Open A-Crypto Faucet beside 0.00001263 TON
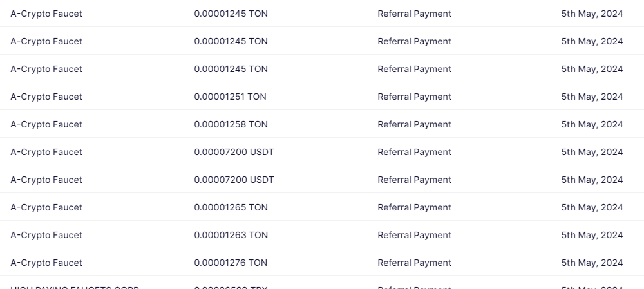The image size is (644, 289). click(x=46, y=235)
